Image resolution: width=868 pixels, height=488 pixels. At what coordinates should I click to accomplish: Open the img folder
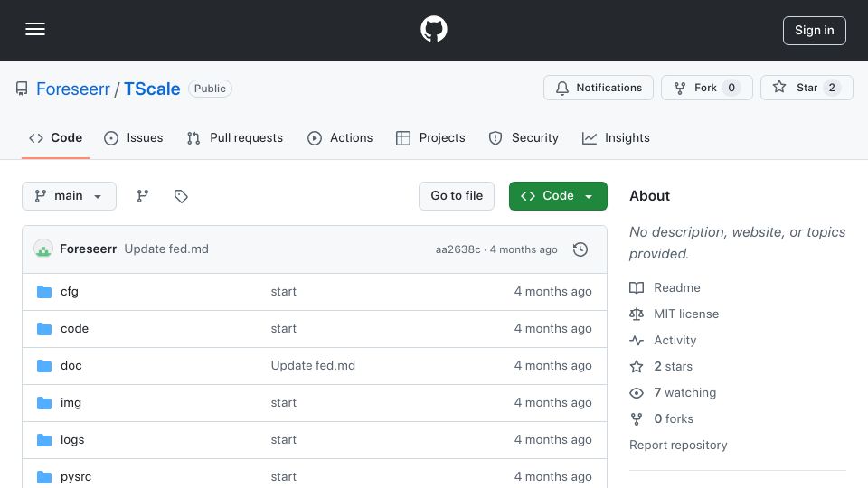pyautogui.click(x=71, y=403)
